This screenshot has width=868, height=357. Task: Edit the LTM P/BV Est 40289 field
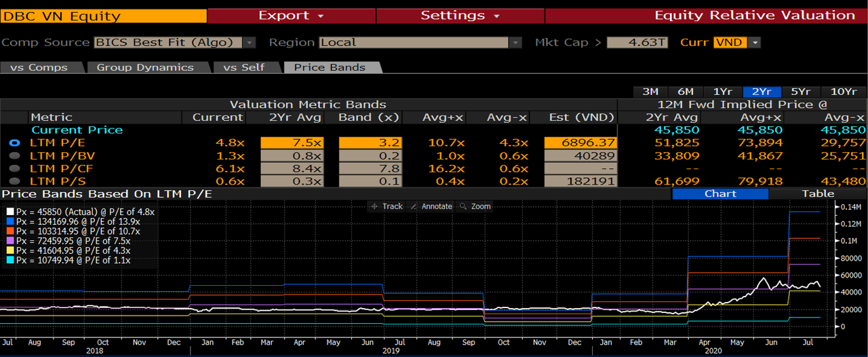pyautogui.click(x=580, y=155)
